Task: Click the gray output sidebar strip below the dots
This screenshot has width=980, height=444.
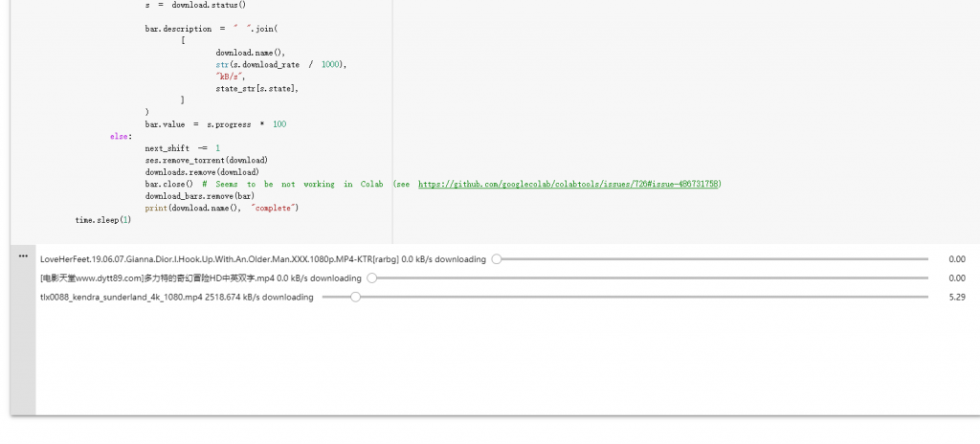Action: [23, 338]
